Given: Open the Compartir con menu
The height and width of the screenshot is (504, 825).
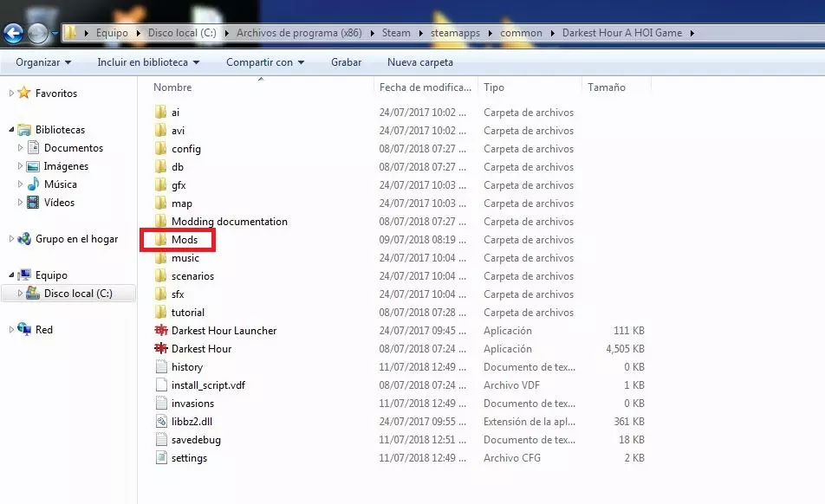Looking at the screenshot, I should (265, 62).
